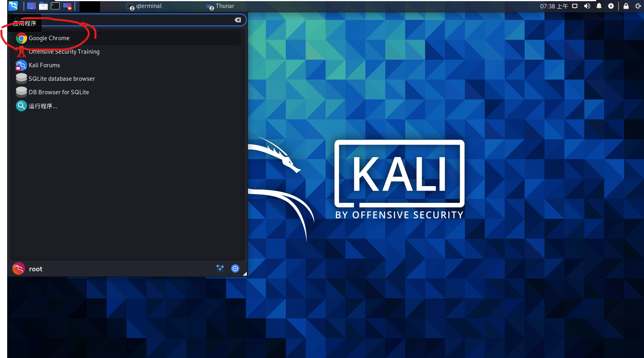Screen dimensions: 644x358
Task: Click the panel log out icon
Action: click(x=638, y=6)
